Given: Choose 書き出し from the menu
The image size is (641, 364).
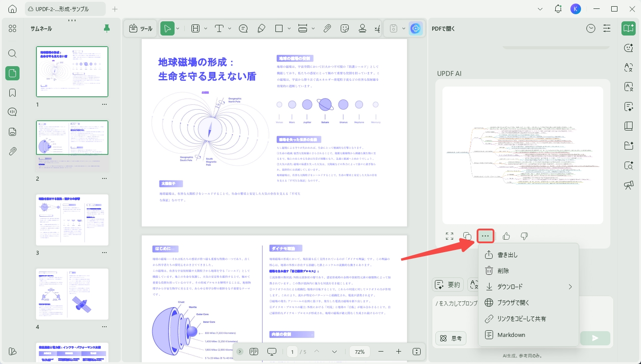Looking at the screenshot, I should (529, 255).
